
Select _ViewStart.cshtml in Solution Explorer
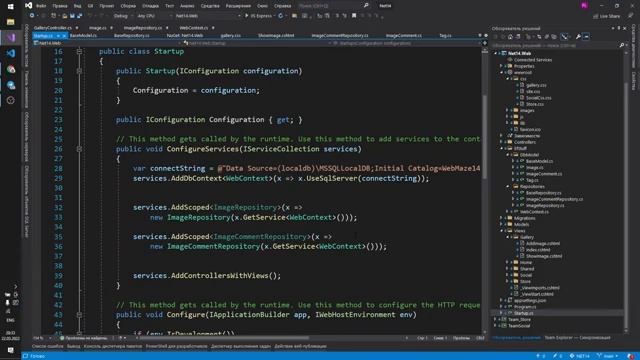tap(536, 294)
